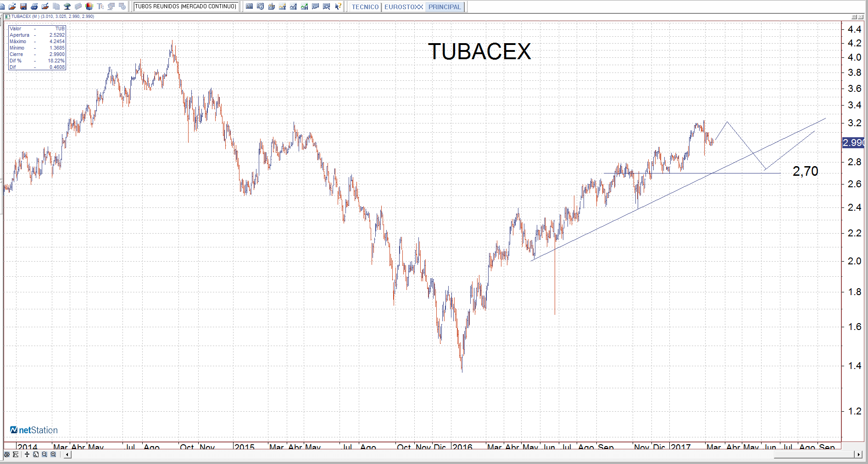The width and height of the screenshot is (868, 464).
Task: Click the blue window layout icon
Action: pyautogui.click(x=250, y=6)
